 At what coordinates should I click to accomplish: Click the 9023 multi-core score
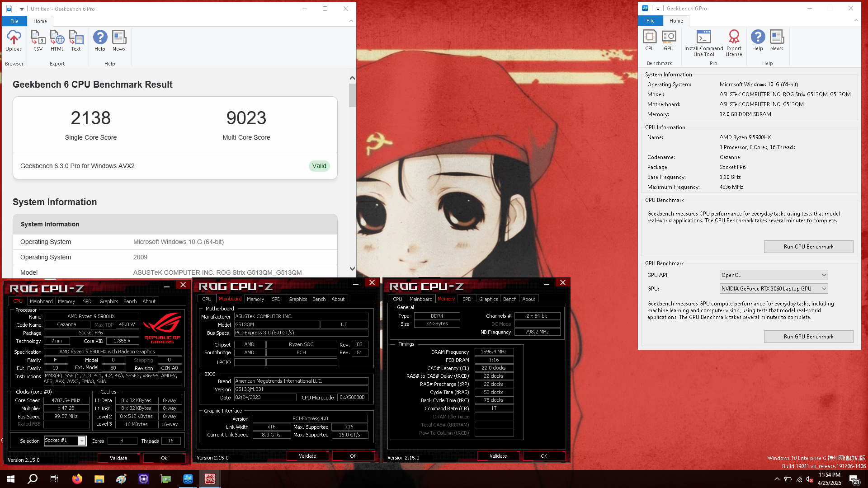pos(246,118)
